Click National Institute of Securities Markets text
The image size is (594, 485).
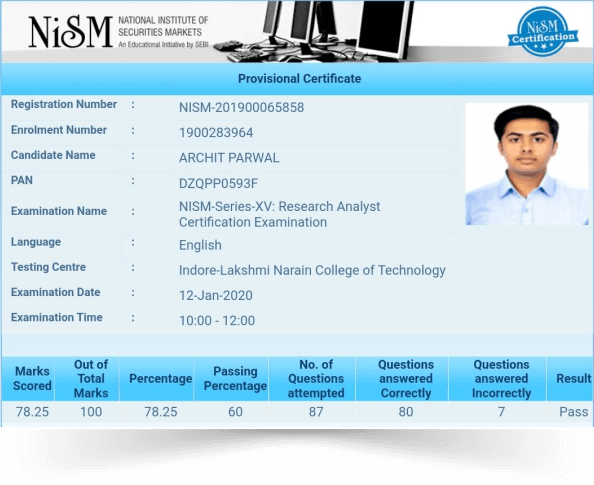click(x=163, y=26)
